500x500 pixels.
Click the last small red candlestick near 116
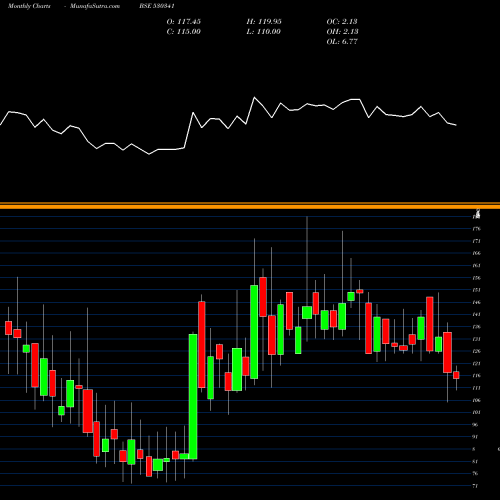[x=456, y=375]
